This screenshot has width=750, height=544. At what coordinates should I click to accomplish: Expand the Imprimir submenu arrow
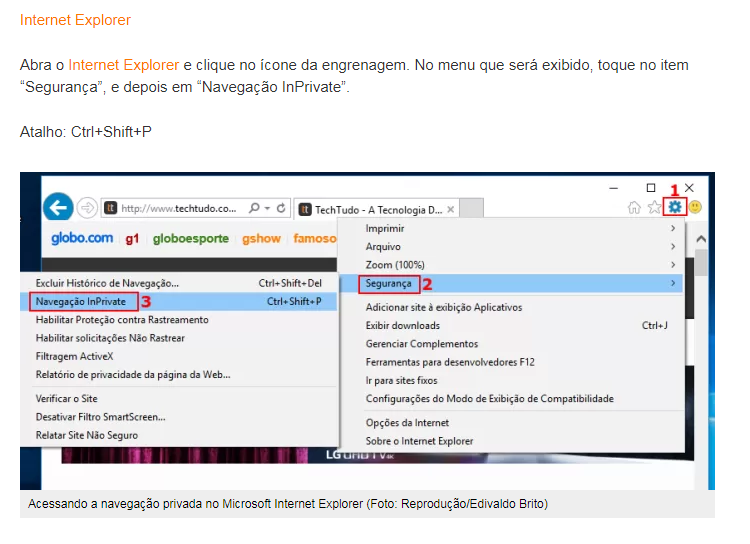pyautogui.click(x=673, y=228)
